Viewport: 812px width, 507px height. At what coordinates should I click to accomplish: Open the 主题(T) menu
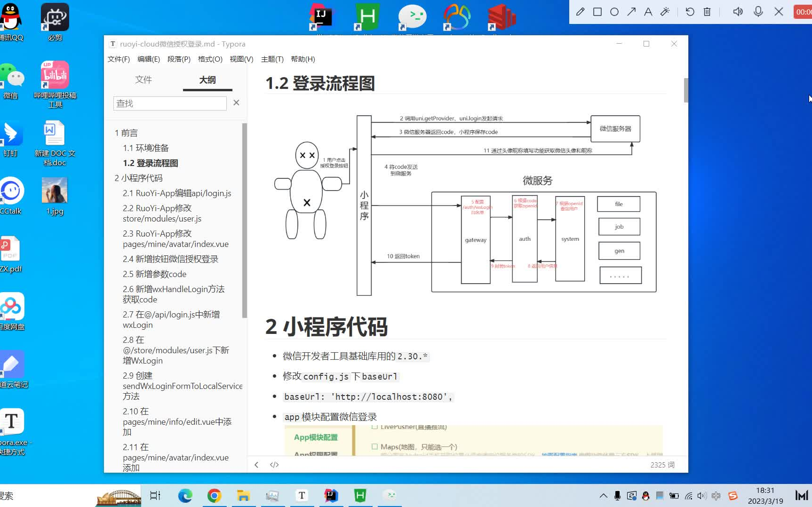[x=272, y=59]
